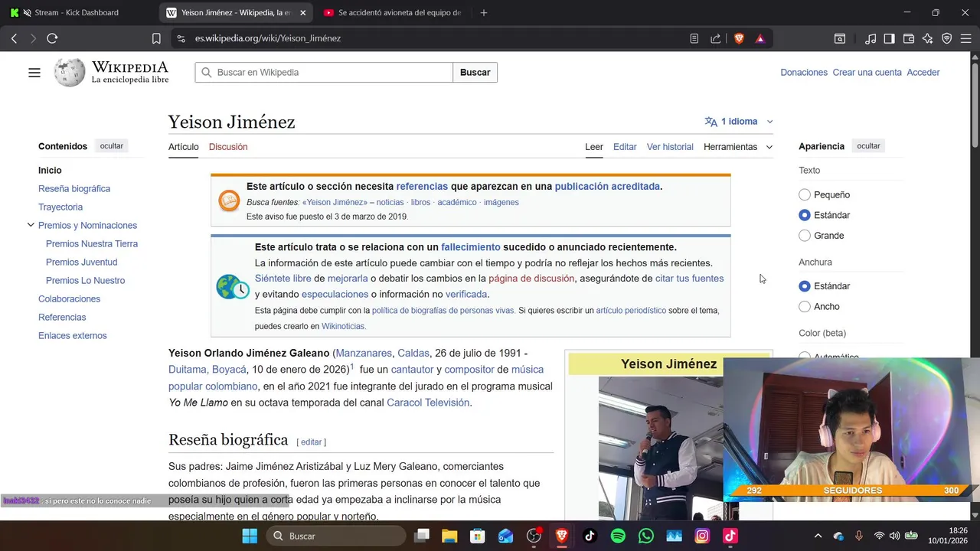Click the share icon in address bar
Screen dimensions: 980x551
716,38
